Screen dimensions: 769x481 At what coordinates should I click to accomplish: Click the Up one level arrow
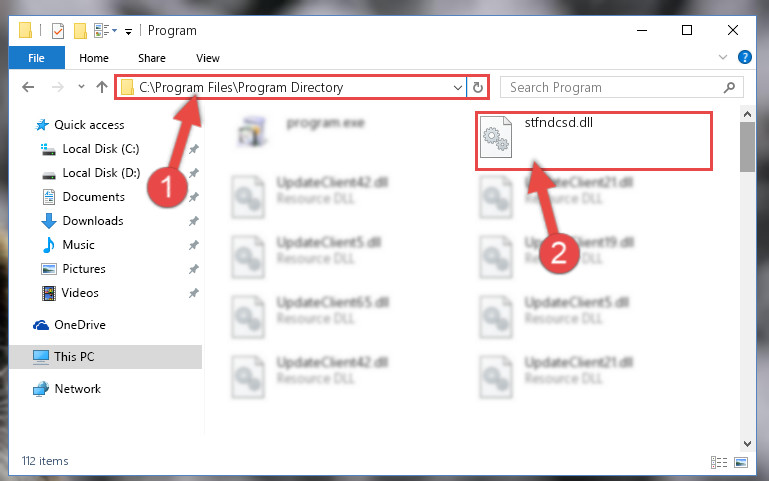tap(102, 87)
